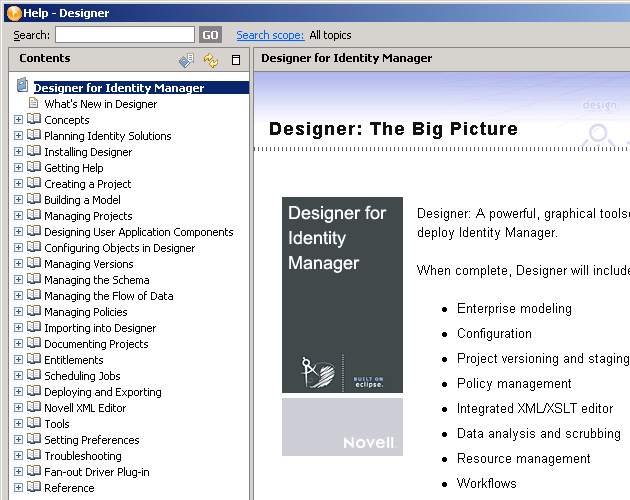Click the Help Designer app icon in title bar
Viewport: 630px width, 500px height.
(14, 13)
